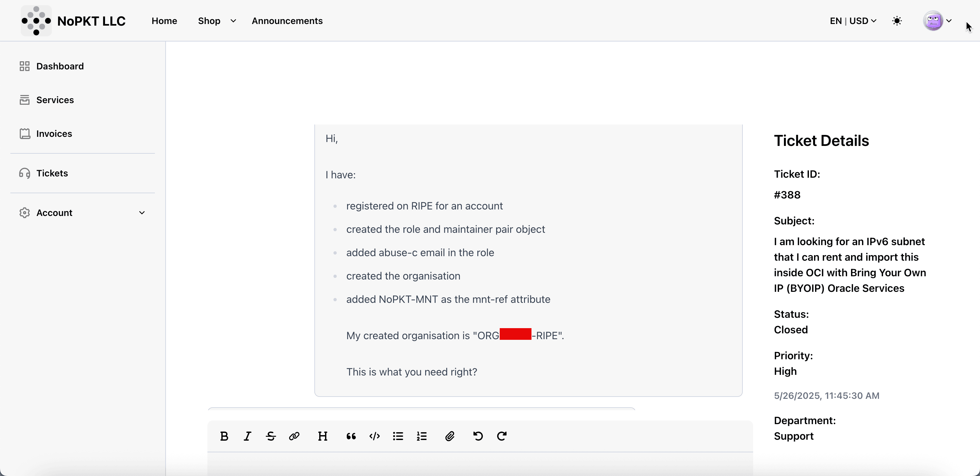Add a blockquote using the quote icon
The height and width of the screenshot is (476, 980).
tap(351, 436)
